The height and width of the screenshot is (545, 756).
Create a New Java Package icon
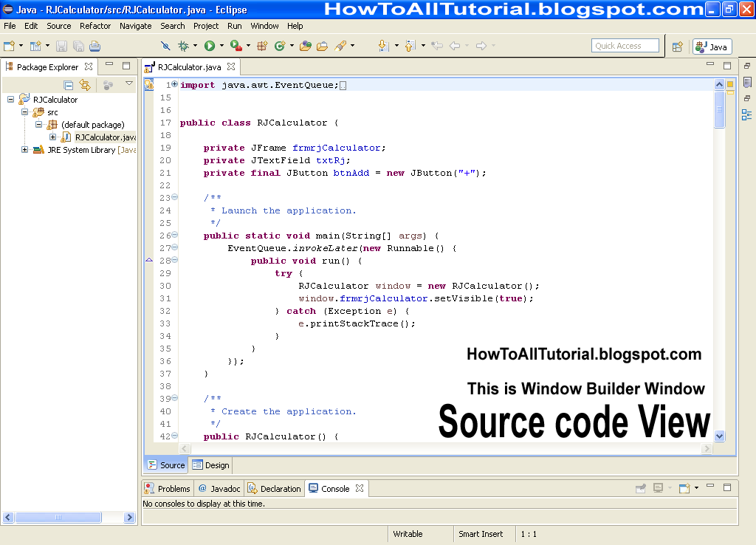[262, 46]
